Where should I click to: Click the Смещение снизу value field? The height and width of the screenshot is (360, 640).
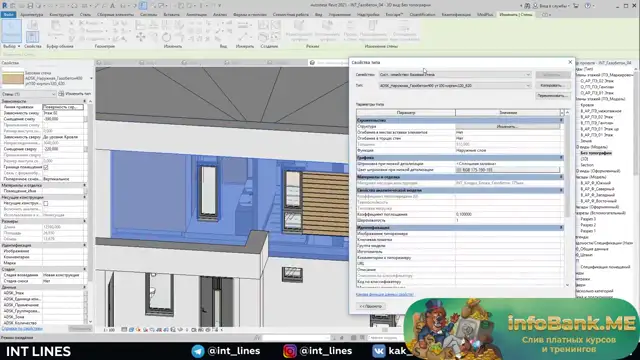(x=63, y=119)
